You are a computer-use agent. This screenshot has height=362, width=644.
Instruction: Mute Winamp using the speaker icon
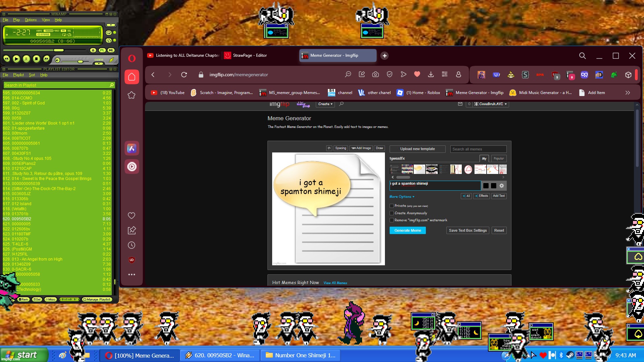[x=57, y=60]
